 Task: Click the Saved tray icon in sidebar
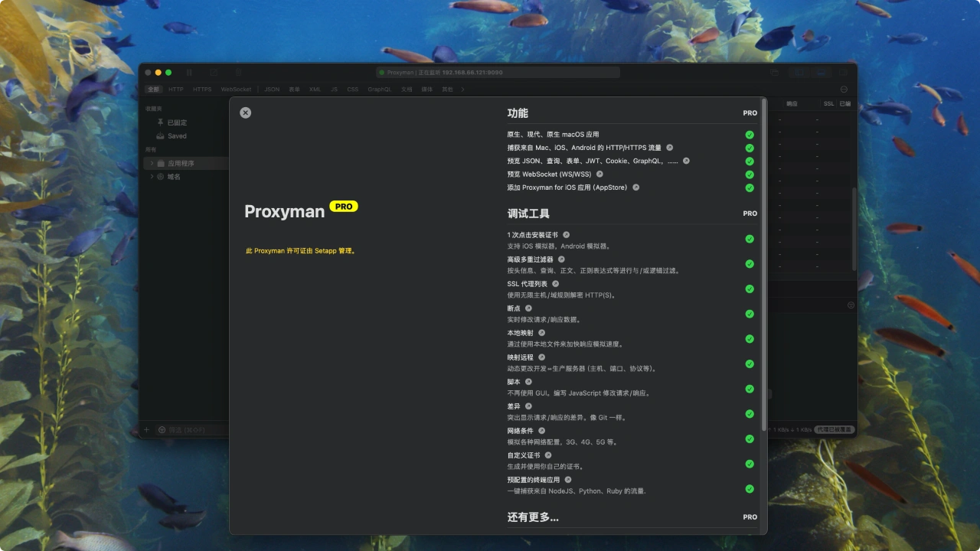click(160, 136)
